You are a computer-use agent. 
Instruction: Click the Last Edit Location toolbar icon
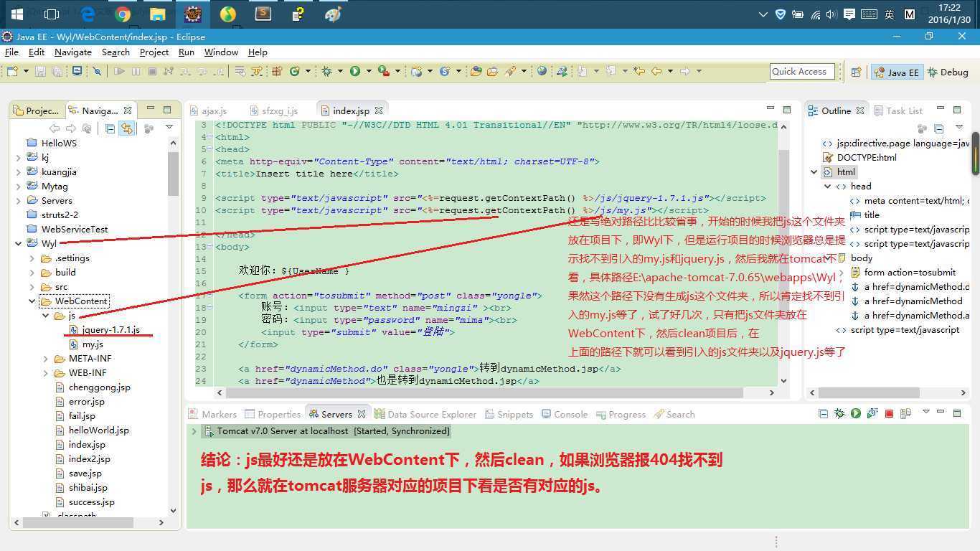(x=641, y=71)
